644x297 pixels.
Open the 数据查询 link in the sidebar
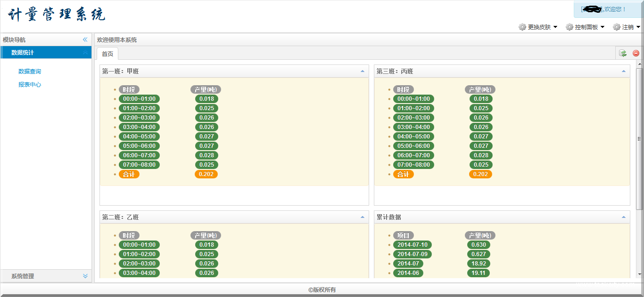pyautogui.click(x=30, y=72)
